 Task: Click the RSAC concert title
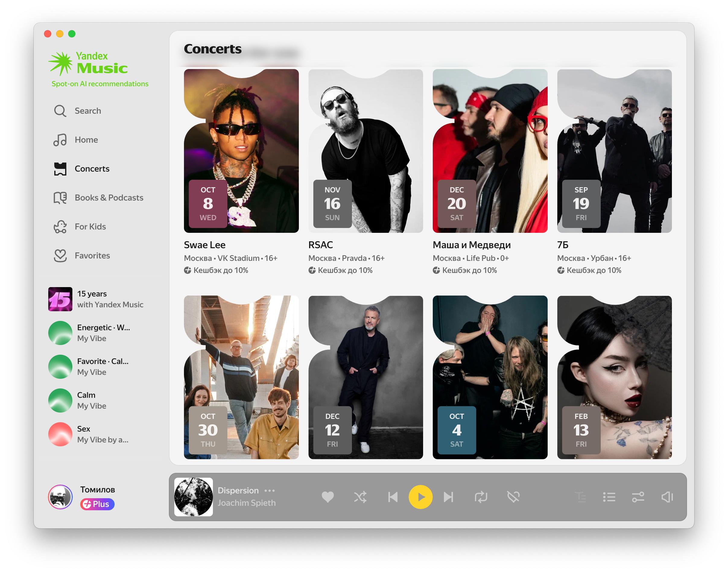point(320,245)
